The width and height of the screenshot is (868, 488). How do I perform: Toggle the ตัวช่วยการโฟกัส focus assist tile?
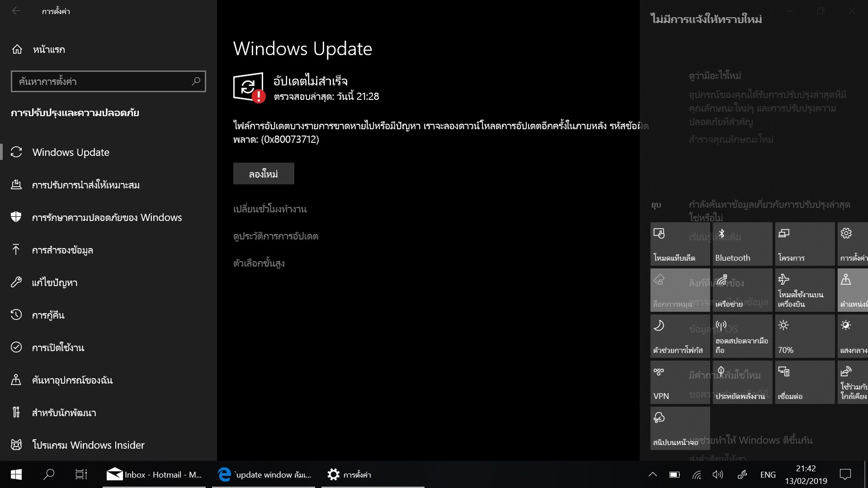pos(680,336)
